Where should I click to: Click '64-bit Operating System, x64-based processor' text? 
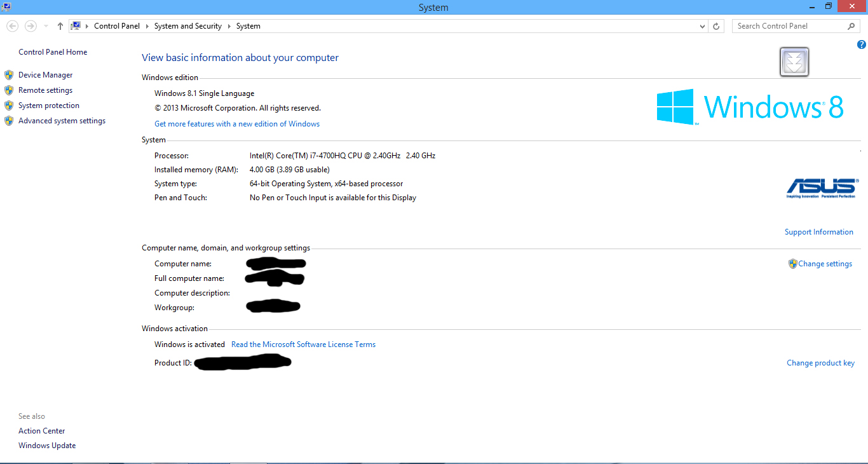pos(327,184)
